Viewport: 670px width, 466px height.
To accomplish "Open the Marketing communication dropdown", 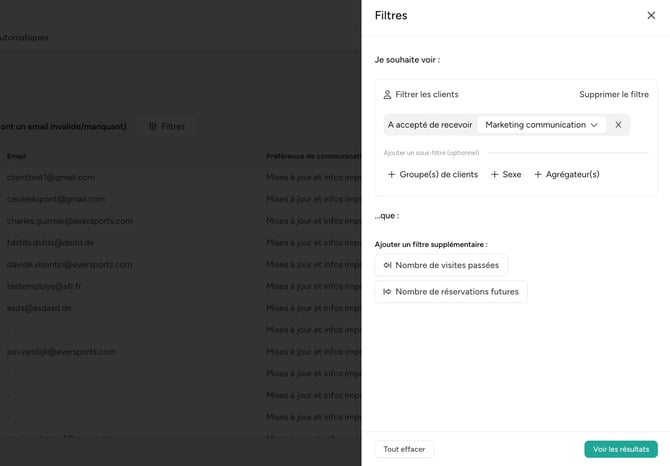I will tap(541, 125).
